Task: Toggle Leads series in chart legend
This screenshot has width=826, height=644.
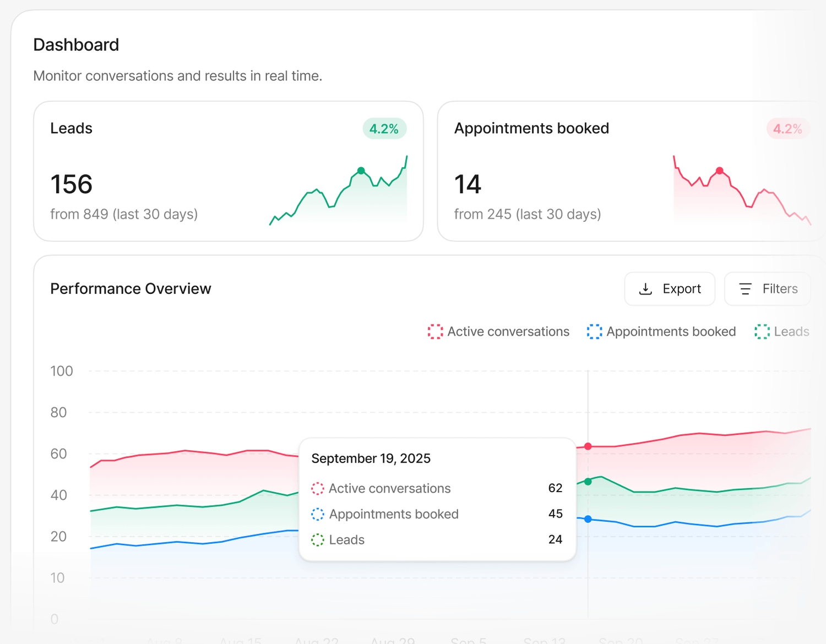Action: [782, 331]
